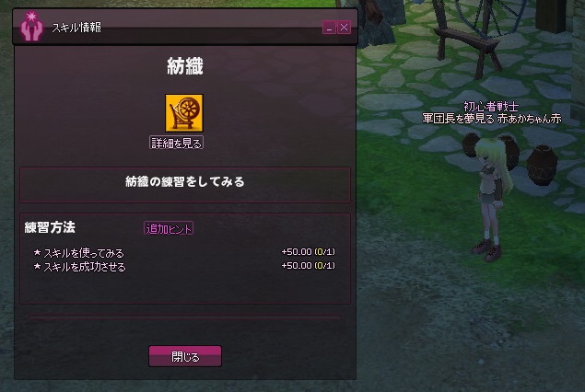This screenshot has height=392, width=585.
Task: Minimize the スキル情報 window
Action: tap(329, 28)
